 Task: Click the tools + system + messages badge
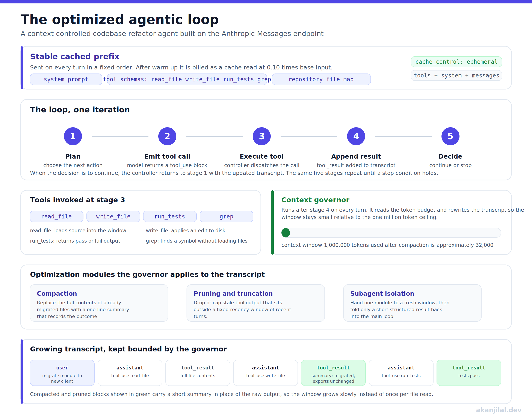click(456, 75)
